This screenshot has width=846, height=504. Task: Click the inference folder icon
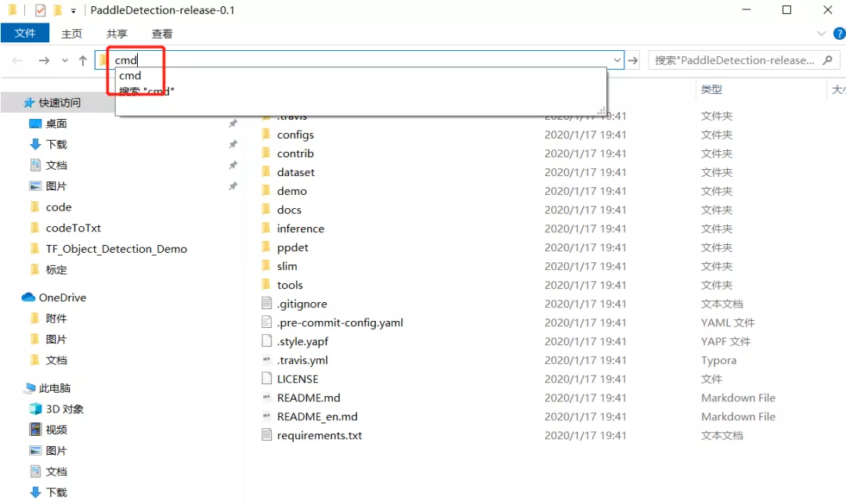[266, 229]
